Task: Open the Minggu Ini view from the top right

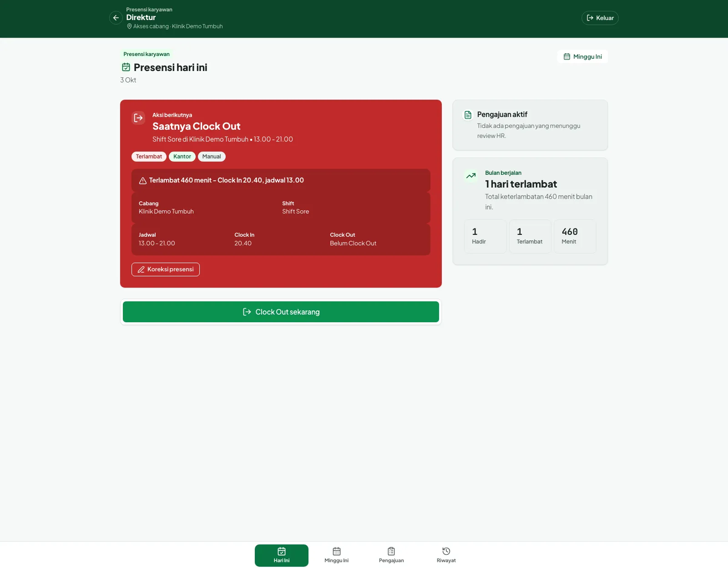Action: point(582,56)
